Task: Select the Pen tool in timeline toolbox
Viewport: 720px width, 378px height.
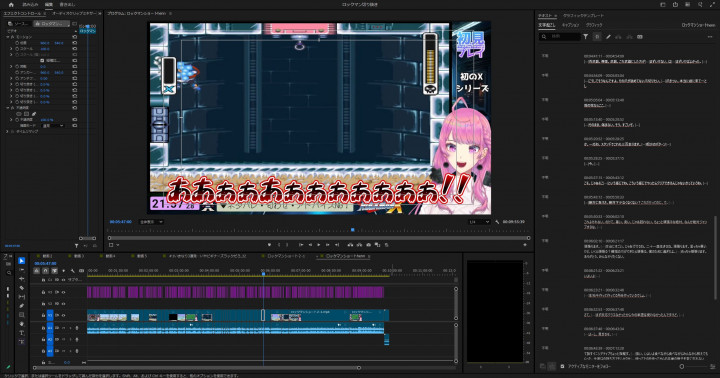Action: click(22, 306)
